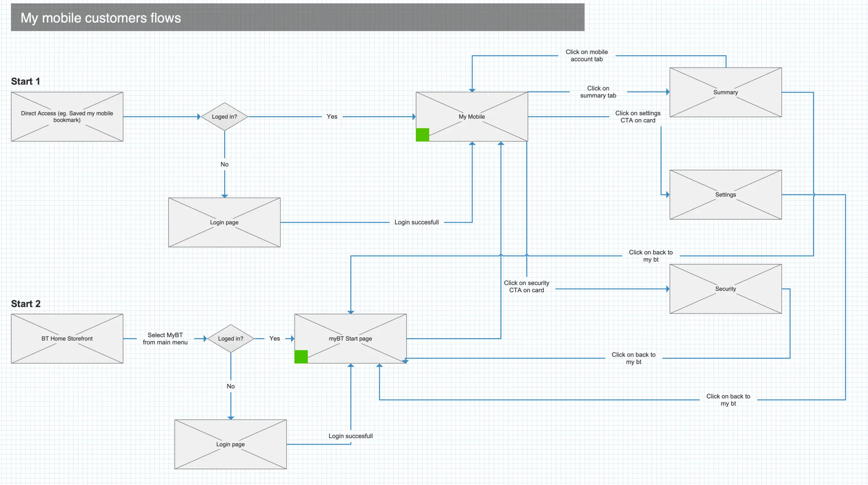Viewport: 868px width, 485px height.
Task: Click the 'Start 2' heading
Action: pyautogui.click(x=26, y=304)
